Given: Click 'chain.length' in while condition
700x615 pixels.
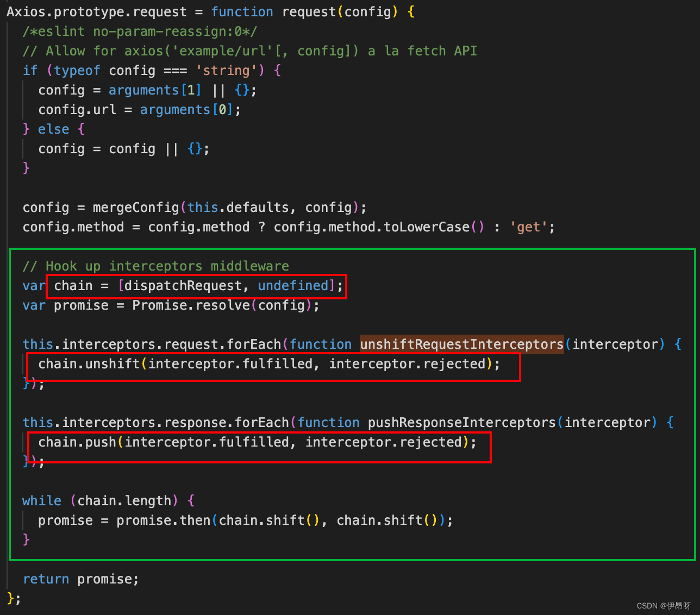Looking at the screenshot, I should [x=124, y=501].
